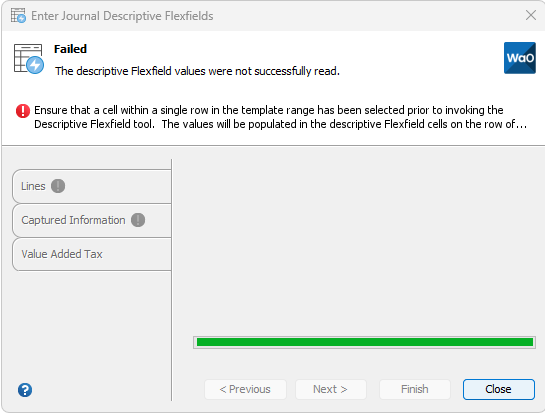The width and height of the screenshot is (545, 413).
Task: Click the flexfield values not read message
Action: tap(197, 71)
